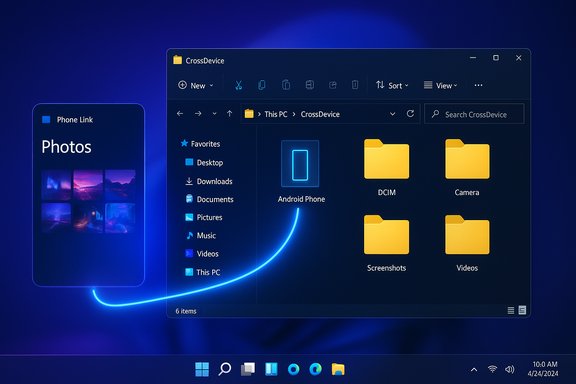Open the Wi-Fi network tray icon
576x384 pixels.
492,369
